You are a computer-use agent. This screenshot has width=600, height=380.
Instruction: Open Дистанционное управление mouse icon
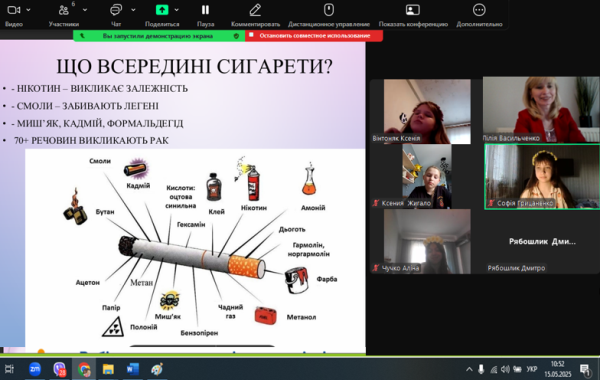coord(329,10)
